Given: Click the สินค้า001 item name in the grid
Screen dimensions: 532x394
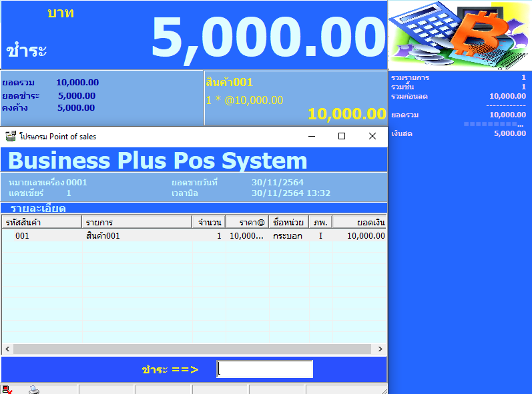Looking at the screenshot, I should click(103, 235).
